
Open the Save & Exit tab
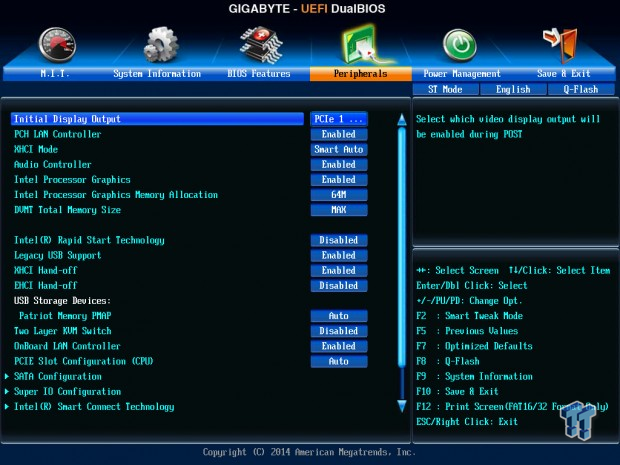tap(564, 74)
